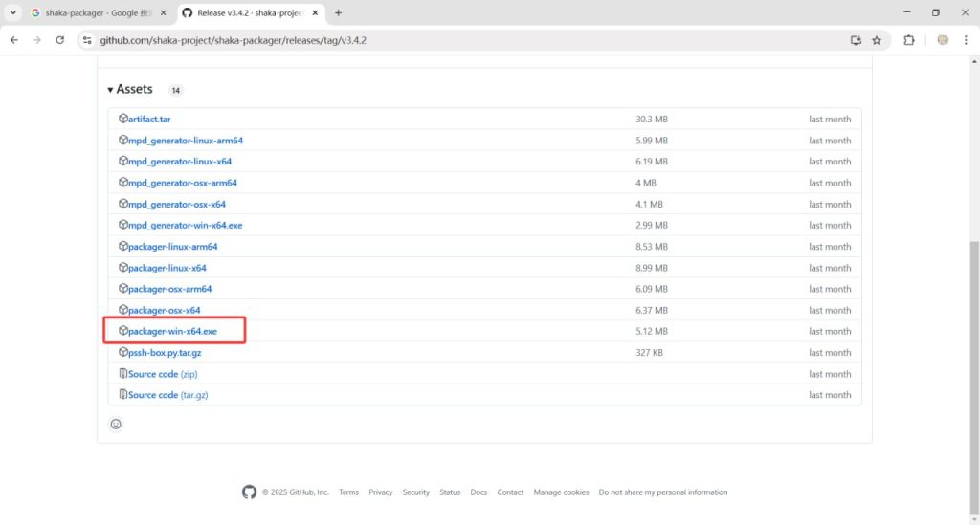The height and width of the screenshot is (525, 980).
Task: Open the Security footer link
Action: tap(416, 492)
